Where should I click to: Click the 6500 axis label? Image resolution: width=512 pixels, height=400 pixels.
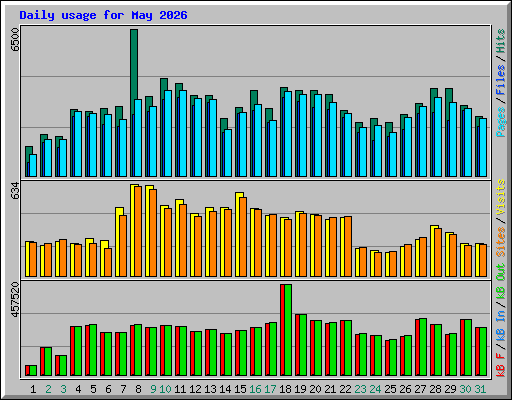15,40
